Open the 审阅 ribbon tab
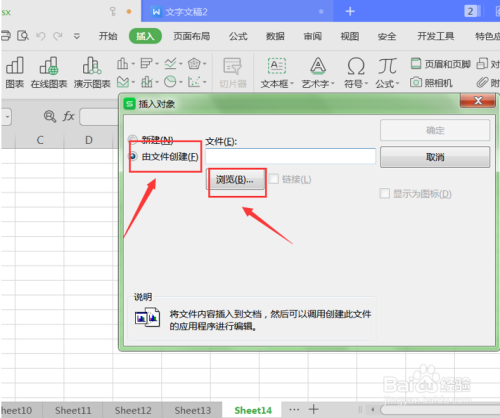The width and height of the screenshot is (500, 418). (312, 36)
